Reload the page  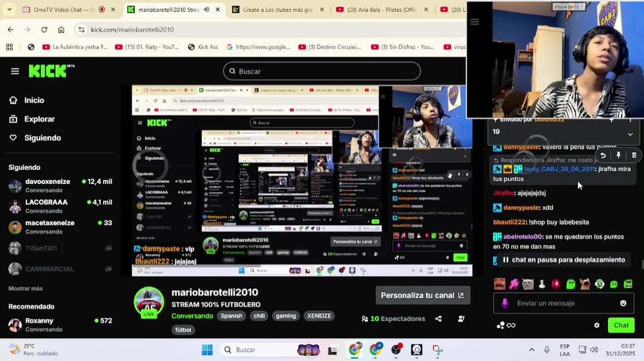[44, 30]
